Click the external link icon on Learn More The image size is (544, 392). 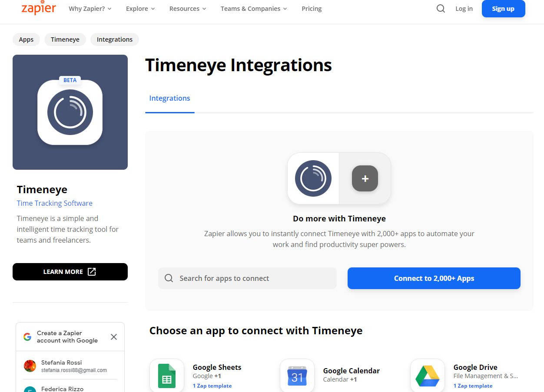[92, 272]
